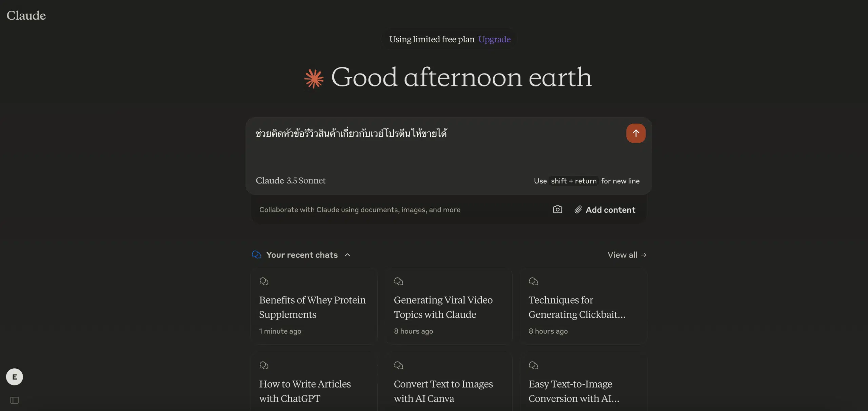The image size is (868, 411).
Task: Click the Upgrade plan link
Action: (494, 39)
